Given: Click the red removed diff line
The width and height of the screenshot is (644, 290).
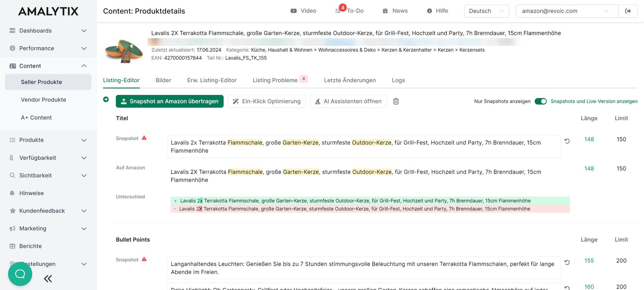Looking at the screenshot, I should pos(370,209).
